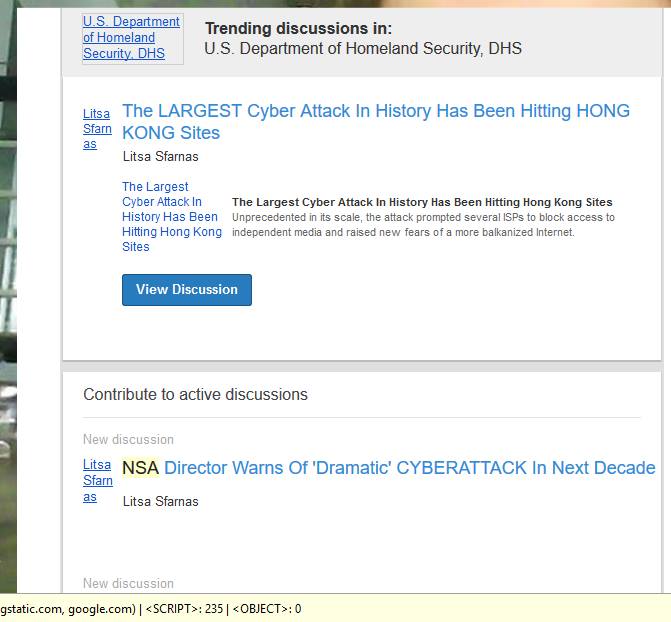
Task: Click Litsa Sfarnas avatar beside NSA discussion
Action: point(97,480)
